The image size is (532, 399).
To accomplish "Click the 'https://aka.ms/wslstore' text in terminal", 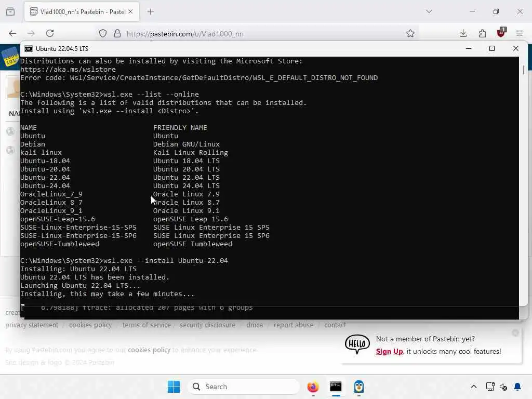I will 68,69.
